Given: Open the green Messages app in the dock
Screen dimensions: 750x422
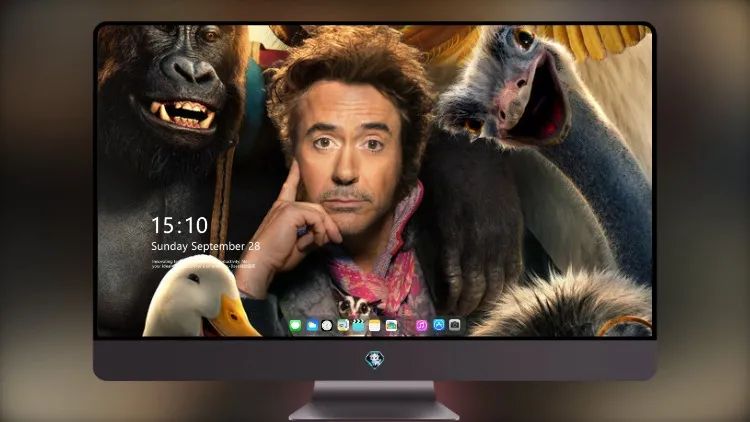Looking at the screenshot, I should (x=295, y=326).
